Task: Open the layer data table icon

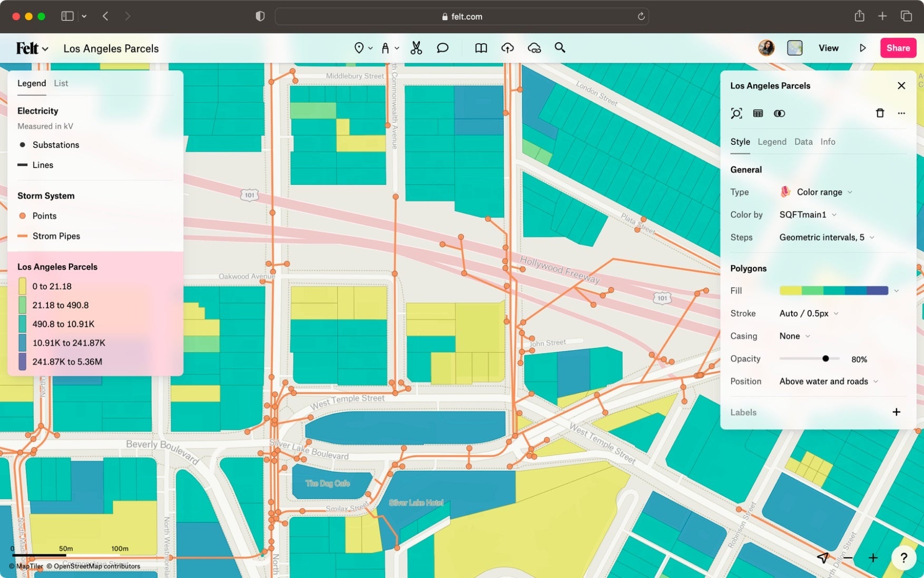Action: [x=758, y=113]
